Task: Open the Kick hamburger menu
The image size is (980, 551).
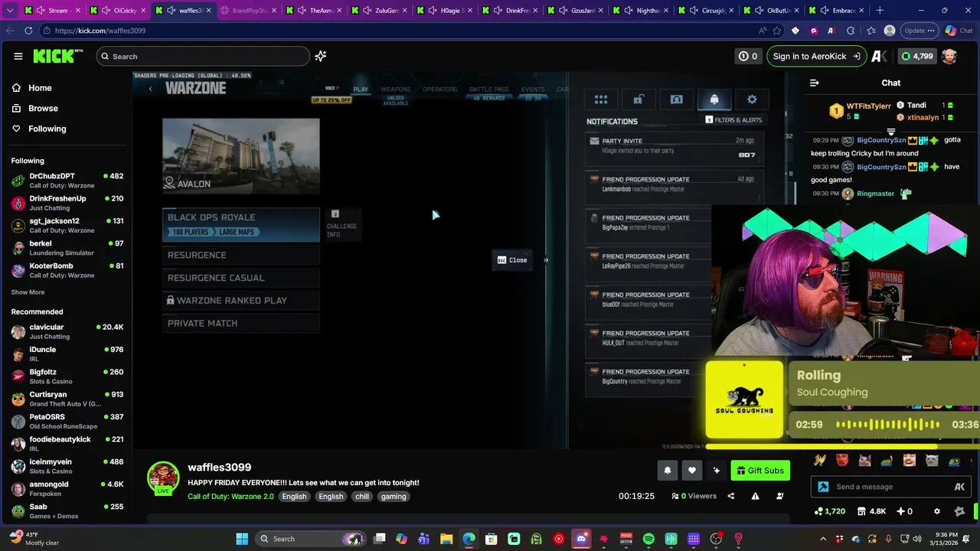Action: 18,56
